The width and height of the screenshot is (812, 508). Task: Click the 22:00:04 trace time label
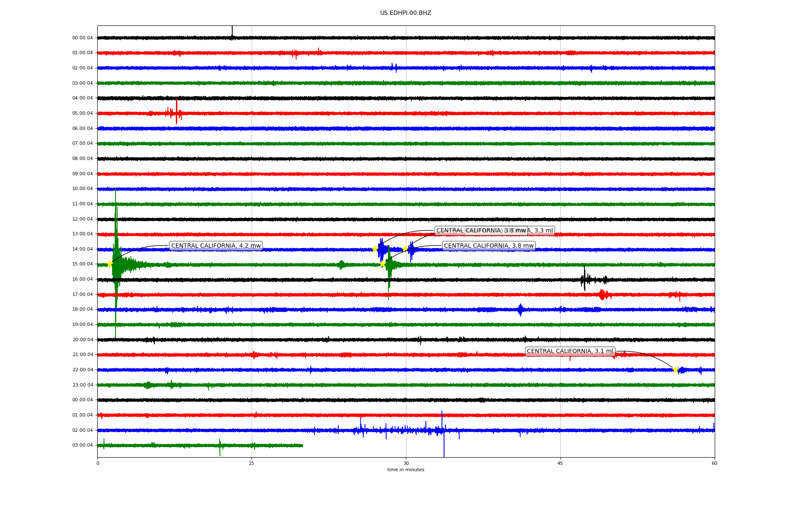(82, 370)
